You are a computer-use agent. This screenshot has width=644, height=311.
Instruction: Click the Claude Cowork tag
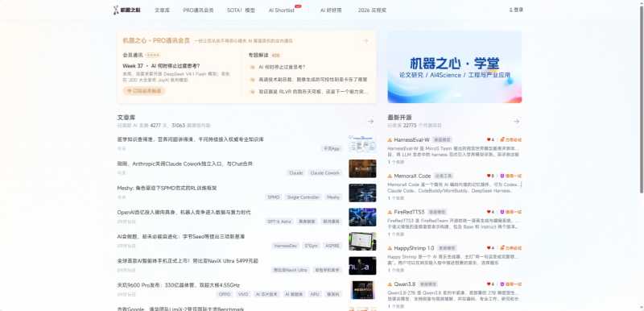point(325,173)
